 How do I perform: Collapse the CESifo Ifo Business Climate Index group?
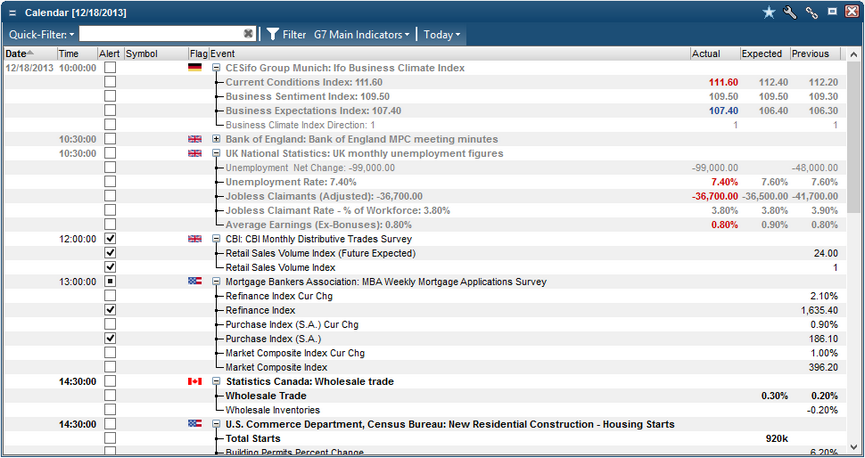(x=216, y=68)
